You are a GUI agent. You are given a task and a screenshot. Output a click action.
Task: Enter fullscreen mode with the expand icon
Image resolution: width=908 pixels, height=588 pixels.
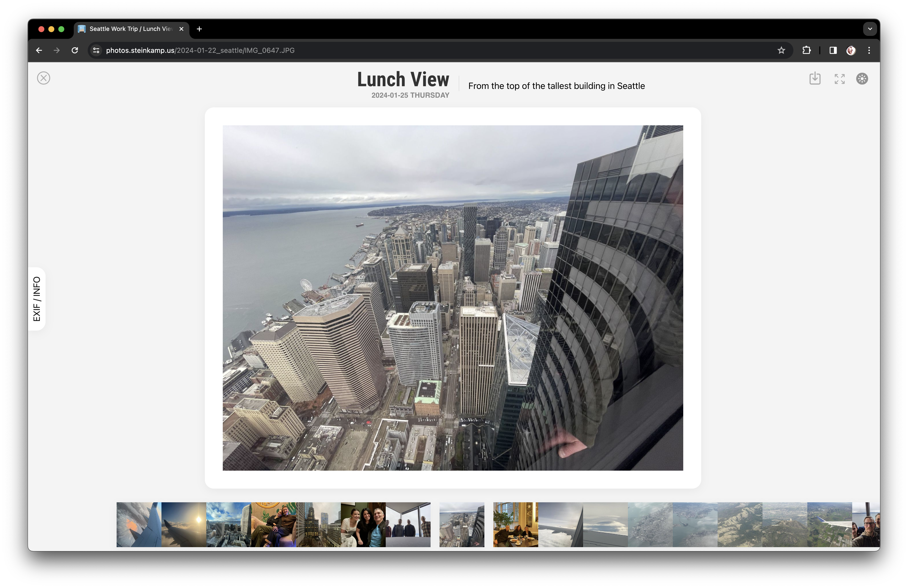coord(839,78)
